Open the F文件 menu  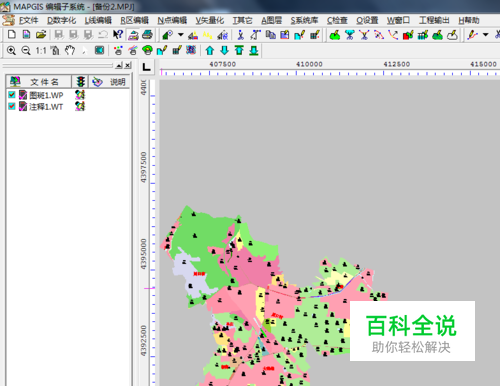(28, 20)
